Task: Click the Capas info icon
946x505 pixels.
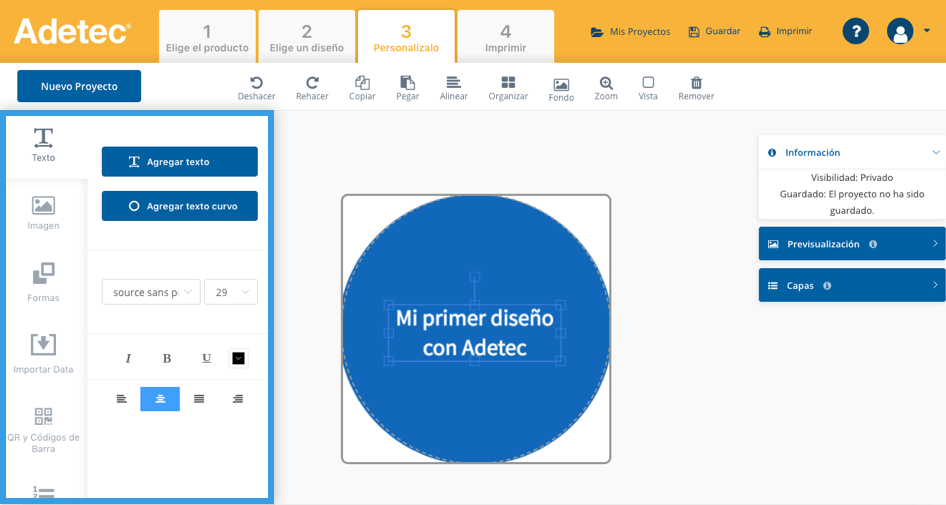Action: (827, 285)
